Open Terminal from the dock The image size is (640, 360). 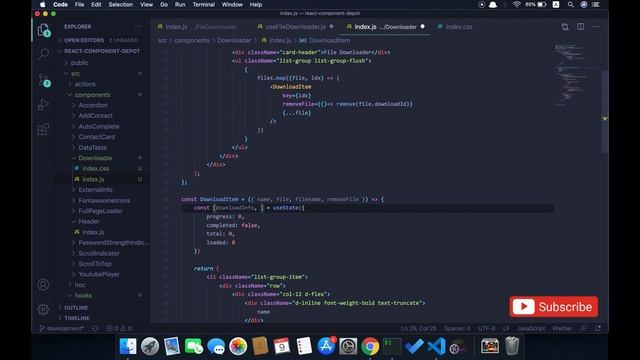(x=392, y=346)
